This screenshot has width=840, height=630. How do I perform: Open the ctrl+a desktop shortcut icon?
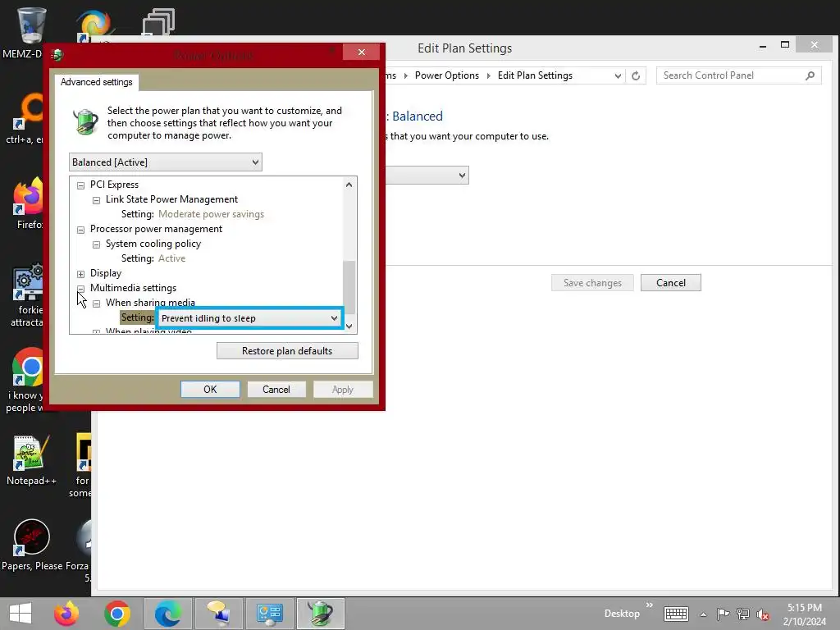point(28,112)
